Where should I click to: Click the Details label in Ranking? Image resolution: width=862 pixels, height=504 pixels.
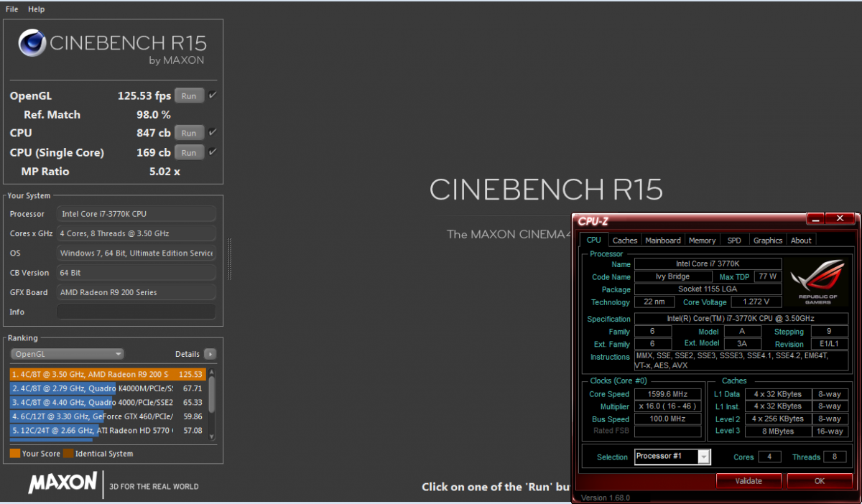(187, 354)
